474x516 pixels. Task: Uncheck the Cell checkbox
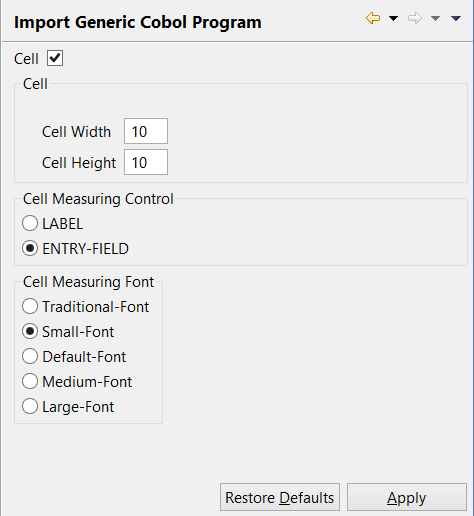(x=55, y=58)
